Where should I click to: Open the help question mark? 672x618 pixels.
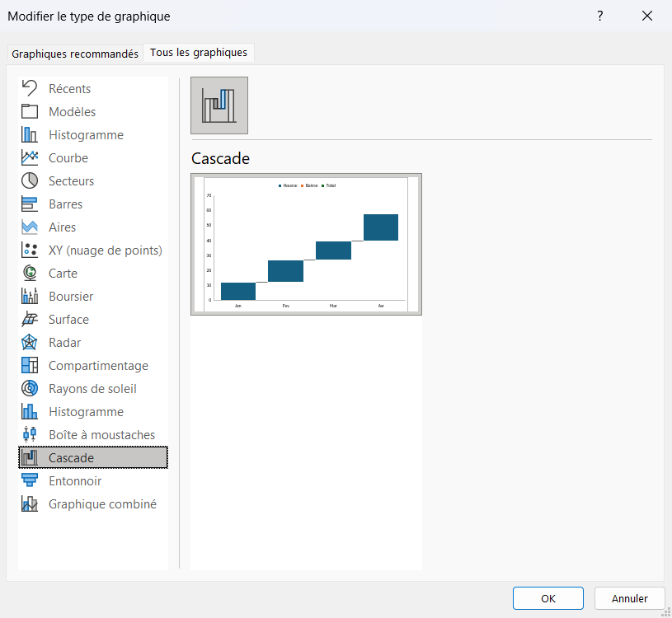600,16
